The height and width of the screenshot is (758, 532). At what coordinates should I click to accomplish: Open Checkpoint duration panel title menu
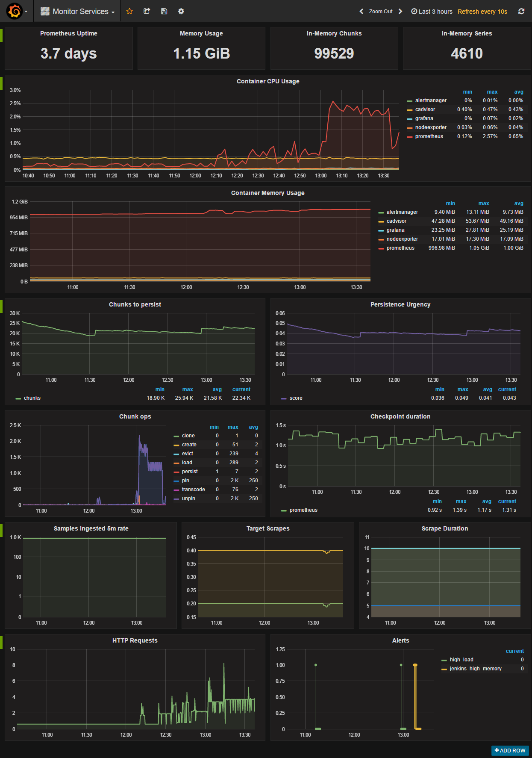point(400,416)
